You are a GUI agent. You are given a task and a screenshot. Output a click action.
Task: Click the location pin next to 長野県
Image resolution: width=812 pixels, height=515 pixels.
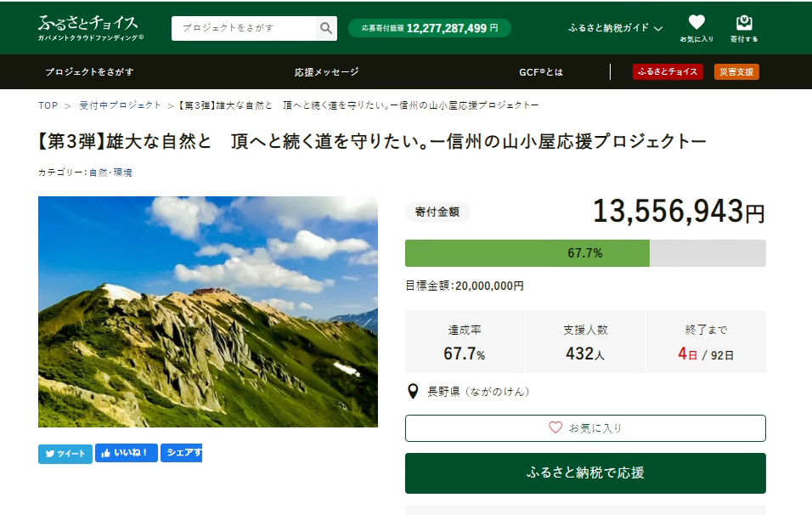pos(413,392)
